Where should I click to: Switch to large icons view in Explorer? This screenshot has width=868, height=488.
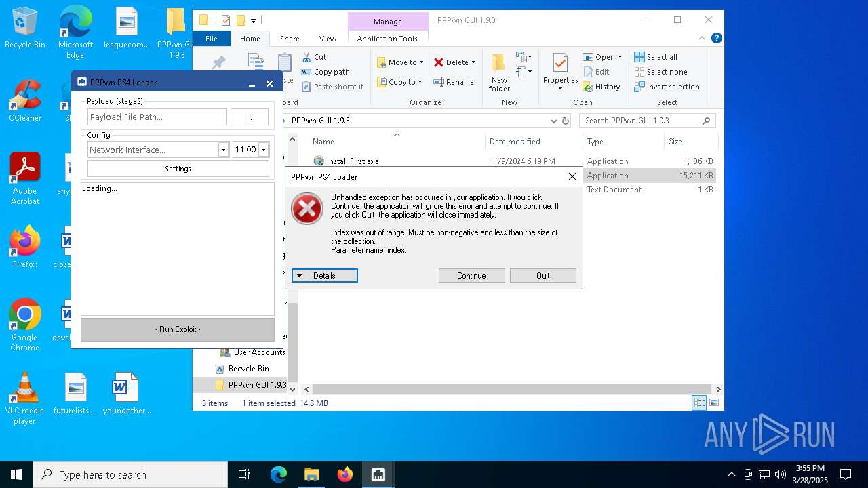[713, 403]
